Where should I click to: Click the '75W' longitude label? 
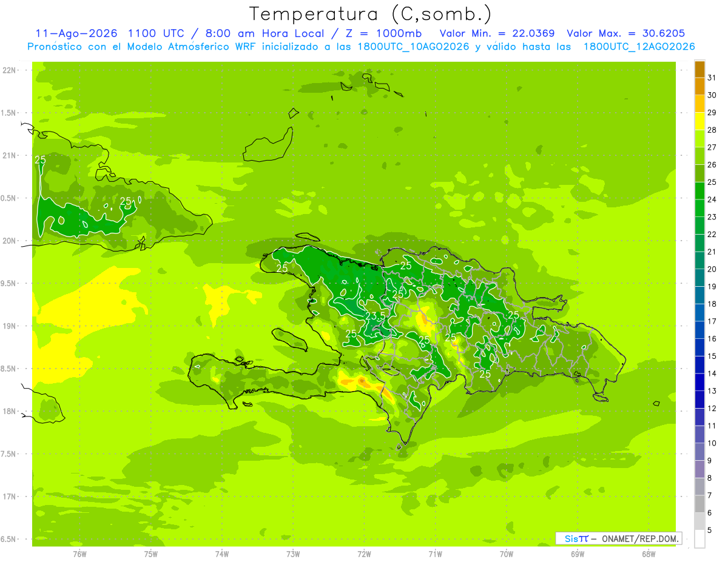(x=151, y=554)
